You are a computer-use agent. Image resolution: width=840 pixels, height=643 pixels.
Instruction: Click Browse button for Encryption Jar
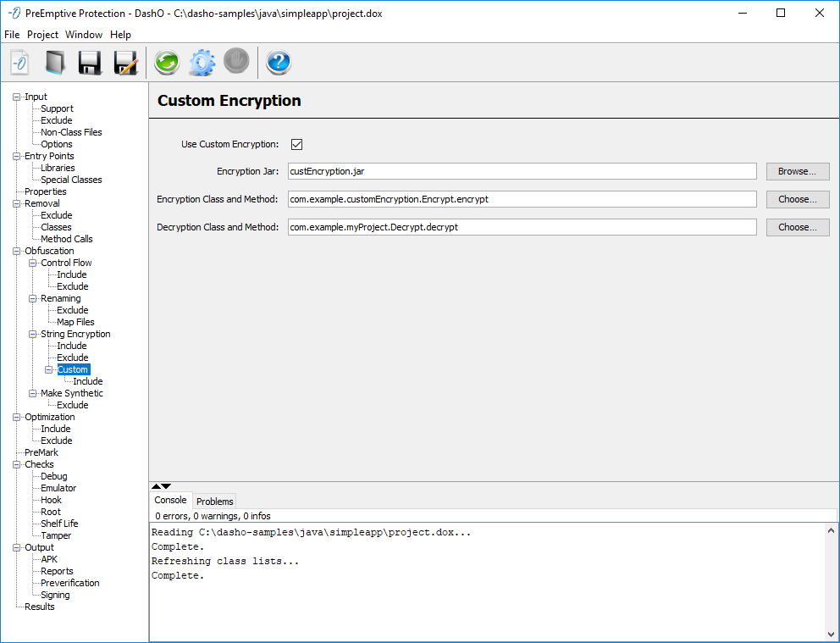tap(798, 171)
